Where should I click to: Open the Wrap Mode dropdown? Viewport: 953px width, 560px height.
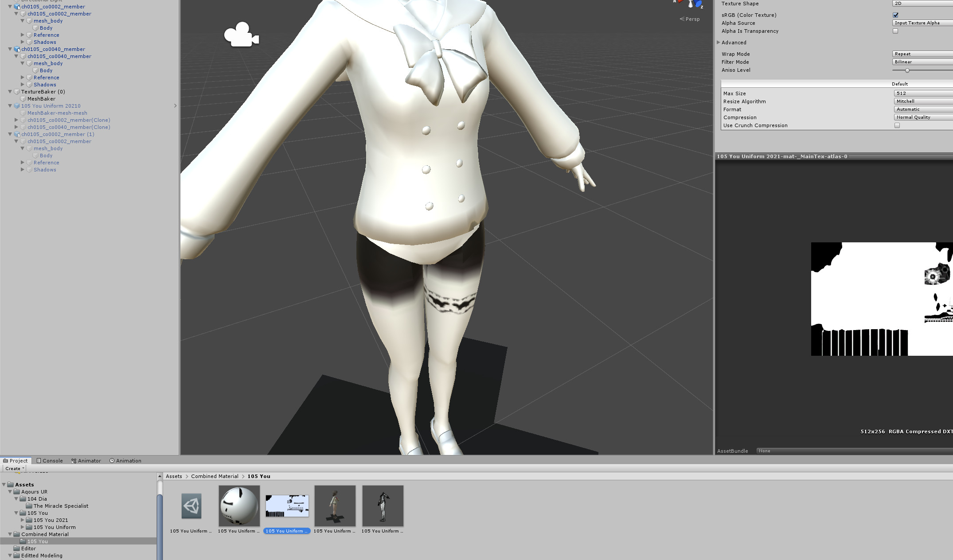(x=922, y=54)
